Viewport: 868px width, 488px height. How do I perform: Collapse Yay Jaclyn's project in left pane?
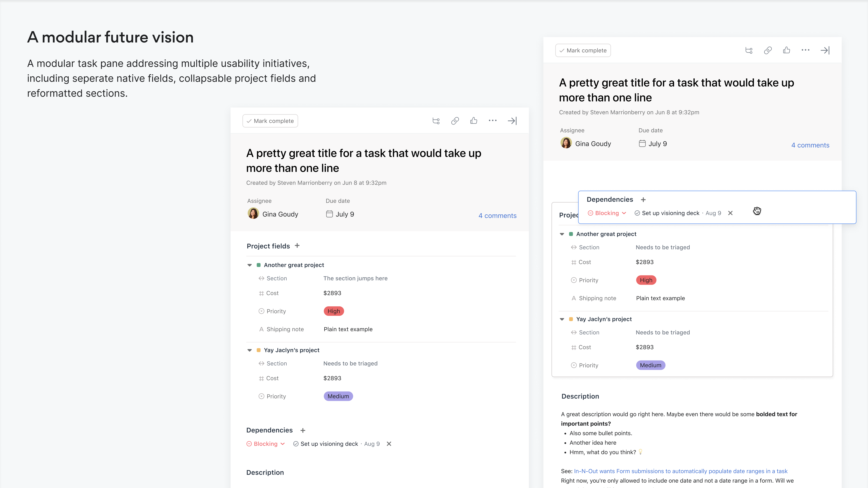point(250,350)
